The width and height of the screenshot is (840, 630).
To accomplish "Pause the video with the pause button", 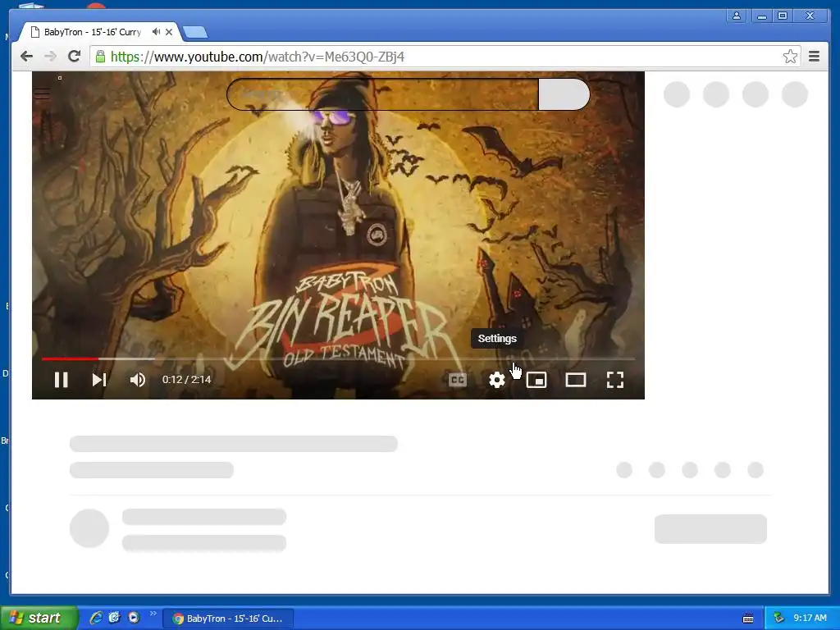I will (61, 380).
